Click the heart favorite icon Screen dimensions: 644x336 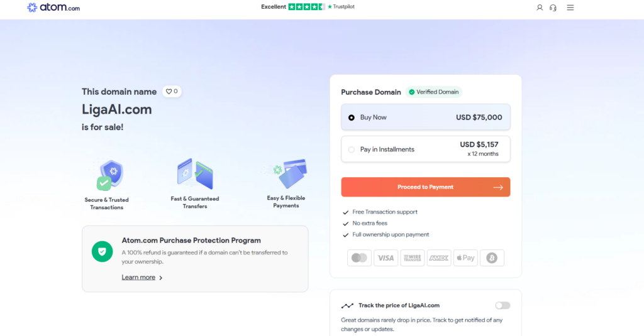pos(169,92)
